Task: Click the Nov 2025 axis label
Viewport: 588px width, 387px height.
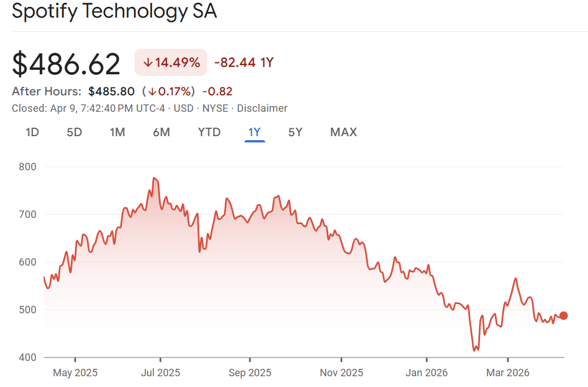Action: pyautogui.click(x=341, y=373)
